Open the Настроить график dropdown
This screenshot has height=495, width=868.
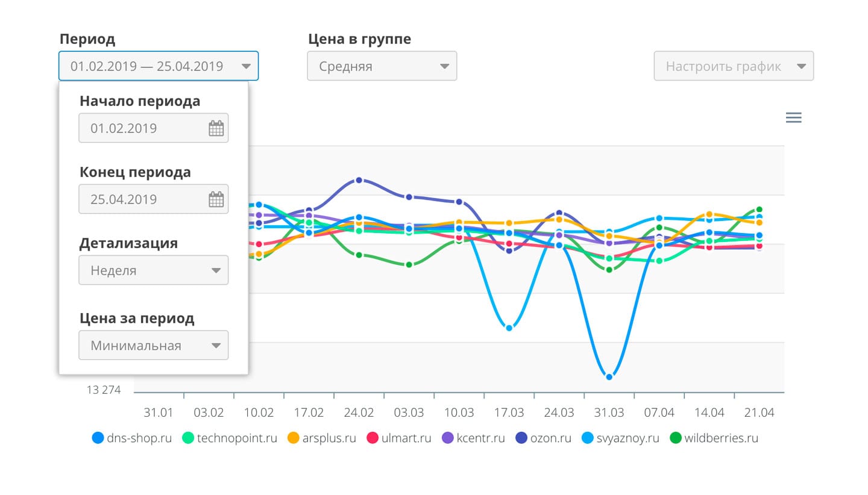(734, 66)
